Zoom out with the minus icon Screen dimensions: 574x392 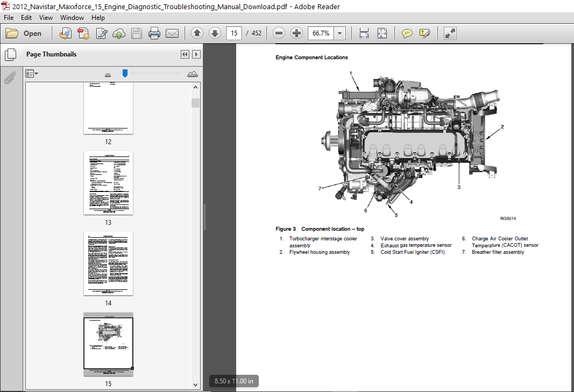click(279, 33)
